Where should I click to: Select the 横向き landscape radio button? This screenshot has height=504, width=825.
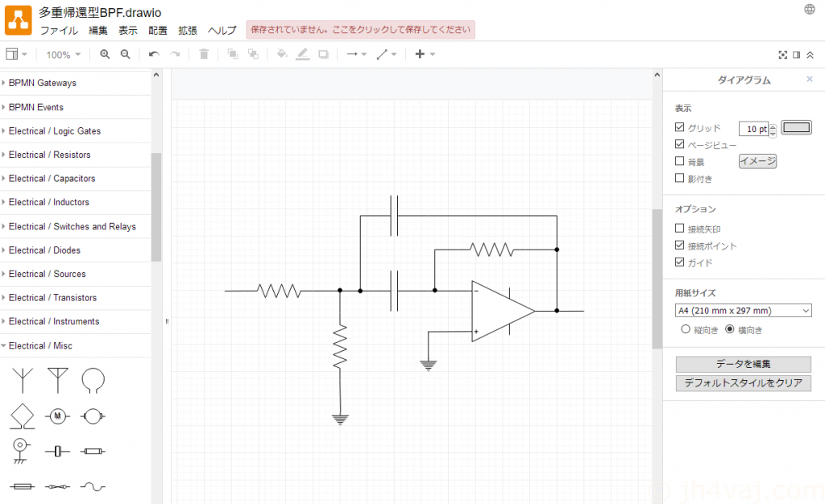point(730,329)
